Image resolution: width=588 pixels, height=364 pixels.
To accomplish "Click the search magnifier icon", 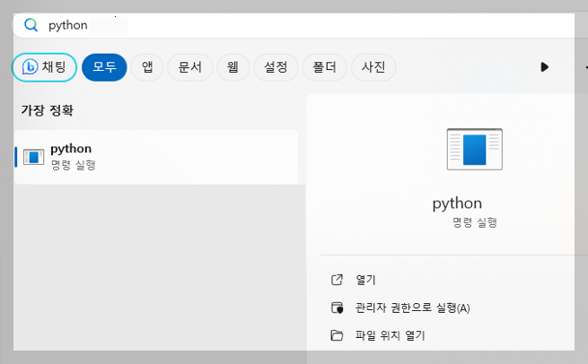I will click(x=31, y=25).
